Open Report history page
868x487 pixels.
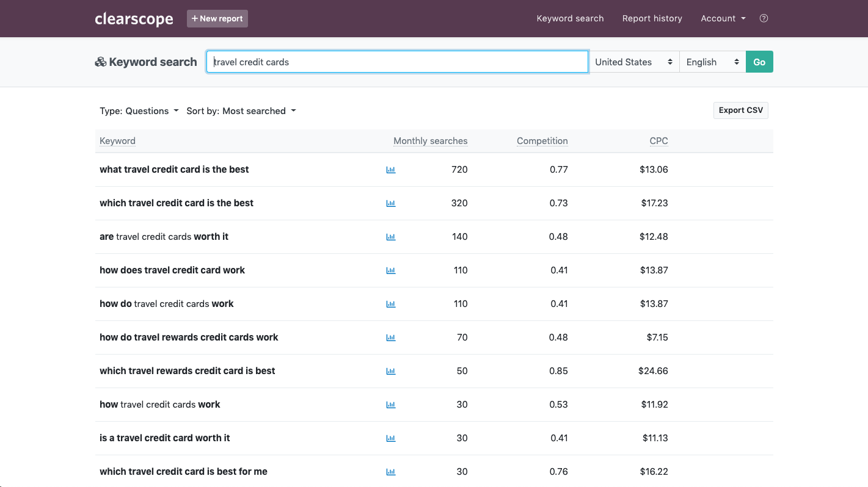(652, 18)
